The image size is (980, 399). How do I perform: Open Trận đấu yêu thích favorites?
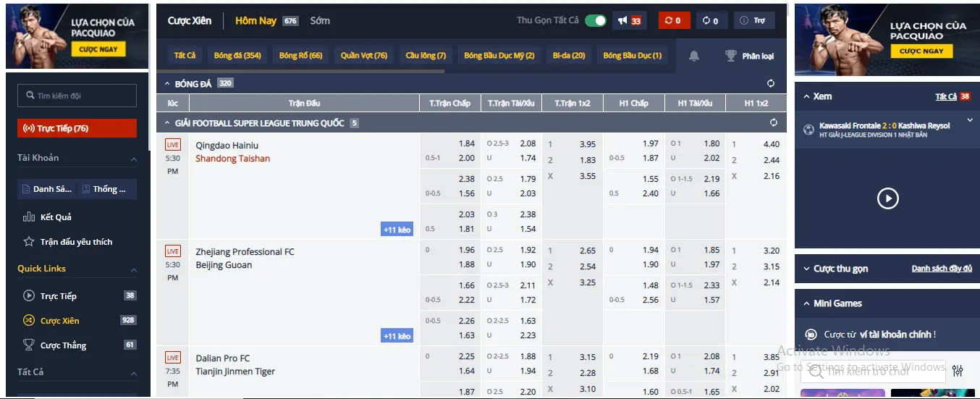click(x=76, y=242)
